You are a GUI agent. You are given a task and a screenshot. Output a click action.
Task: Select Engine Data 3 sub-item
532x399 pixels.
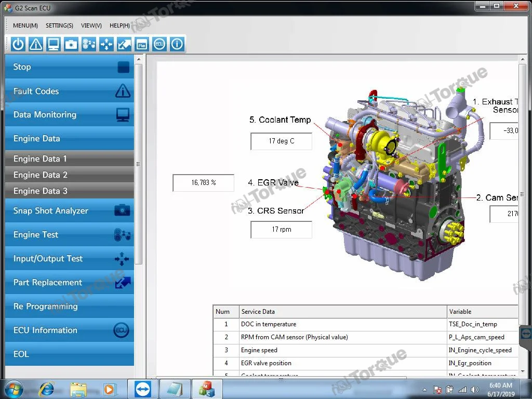click(70, 191)
